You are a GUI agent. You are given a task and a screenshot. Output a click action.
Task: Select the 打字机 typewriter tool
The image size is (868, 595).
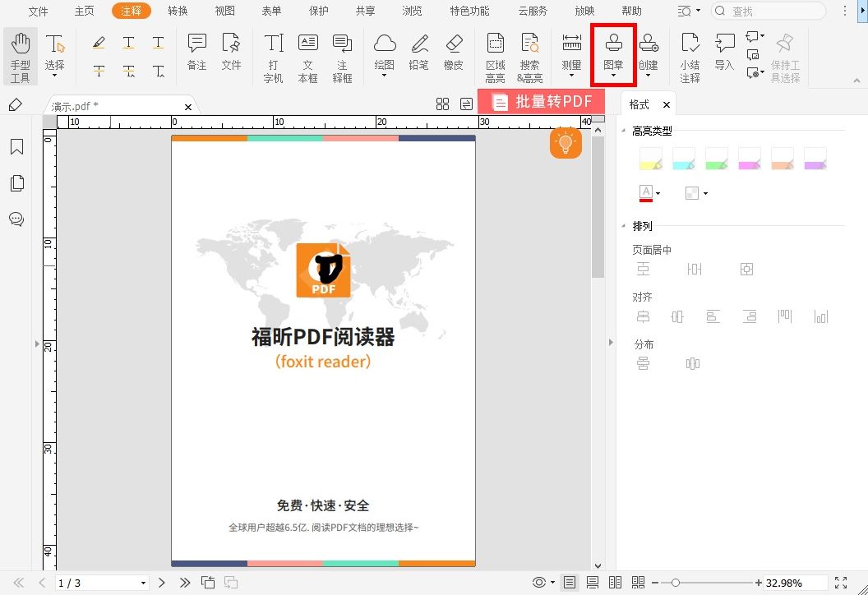coord(272,54)
